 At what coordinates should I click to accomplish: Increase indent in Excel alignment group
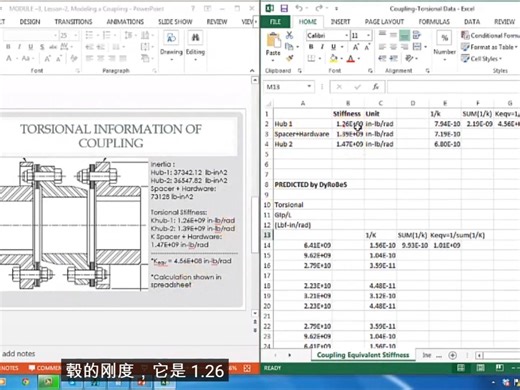[x=394, y=58]
